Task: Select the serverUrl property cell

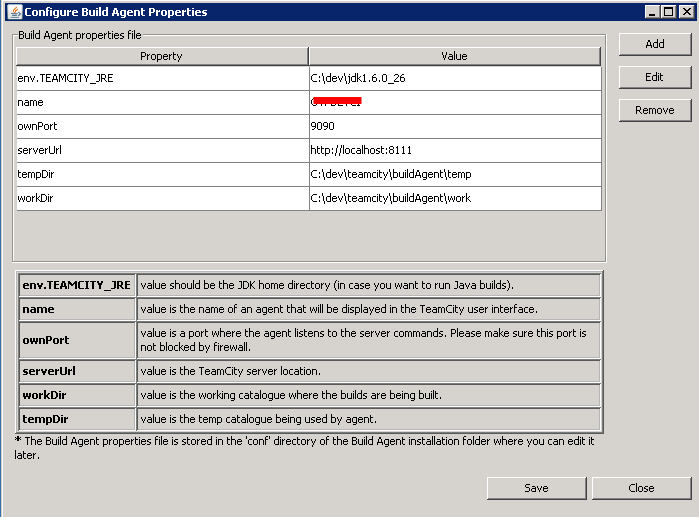Action: pyautogui.click(x=161, y=150)
